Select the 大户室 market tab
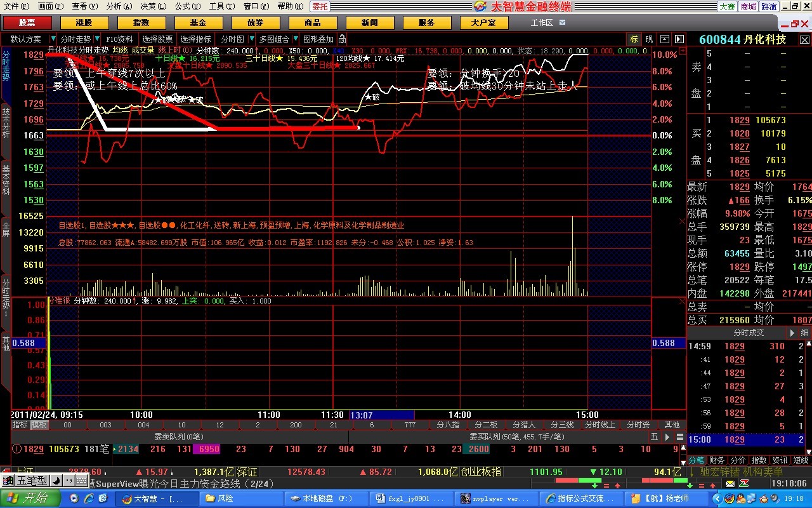The width and height of the screenshot is (812, 508). pyautogui.click(x=483, y=23)
